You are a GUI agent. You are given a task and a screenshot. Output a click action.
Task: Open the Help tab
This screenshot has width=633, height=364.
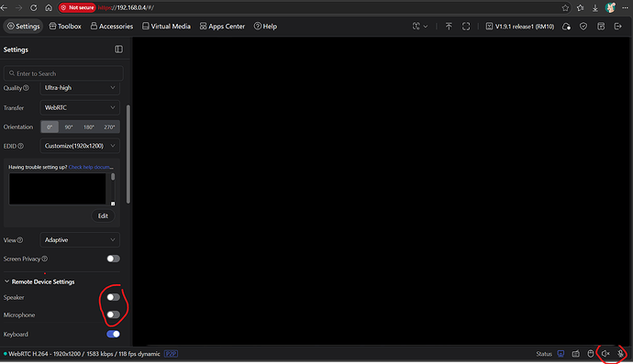pos(265,27)
